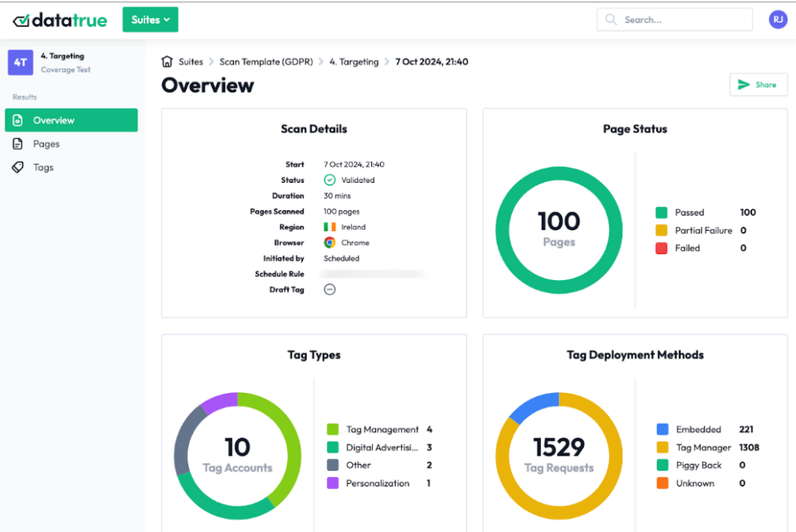Click the Tag Management legend swatch
Viewport: 796px width, 532px height.
coord(332,430)
